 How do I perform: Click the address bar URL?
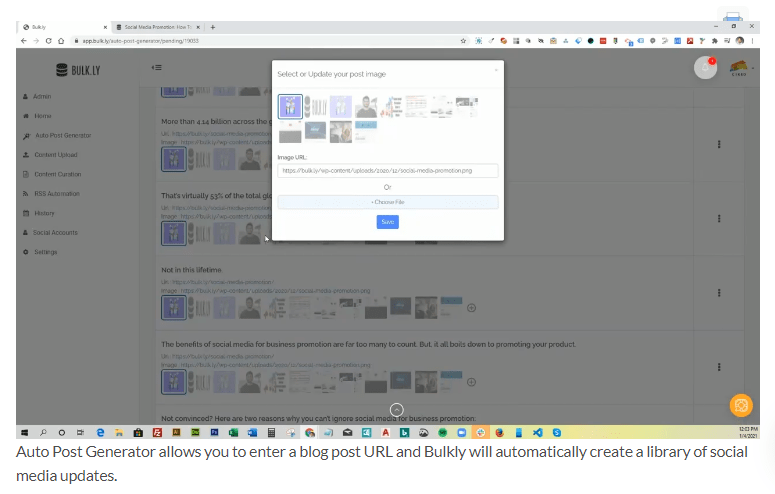pos(140,41)
